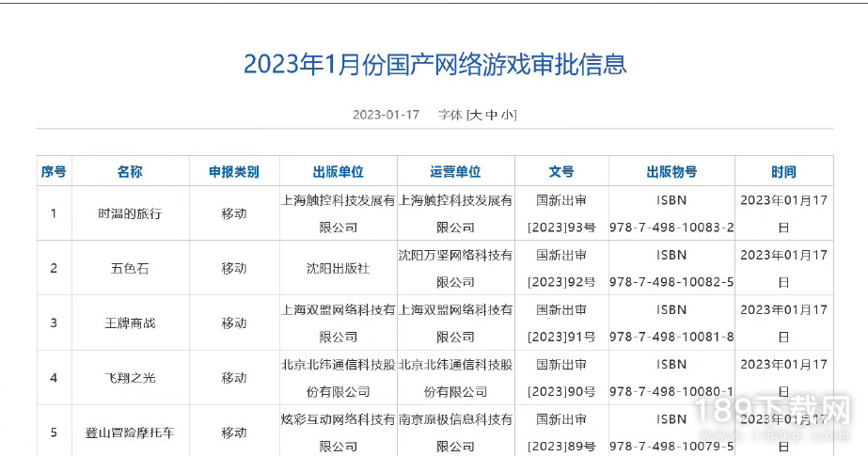The image size is (868, 456).
Task: Click the date cell in 飞翔之光 row
Action: [x=784, y=378]
